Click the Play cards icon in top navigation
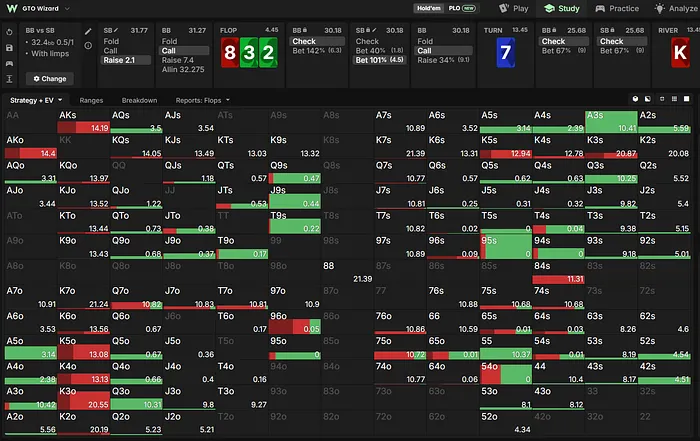700x441 pixels. pyautogui.click(x=504, y=8)
